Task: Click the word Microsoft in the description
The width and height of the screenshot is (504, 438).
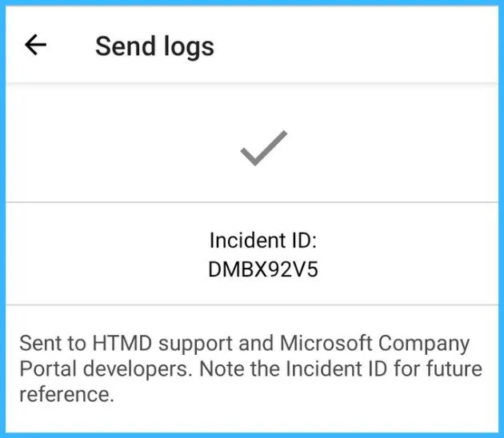Action: pyautogui.click(x=326, y=343)
